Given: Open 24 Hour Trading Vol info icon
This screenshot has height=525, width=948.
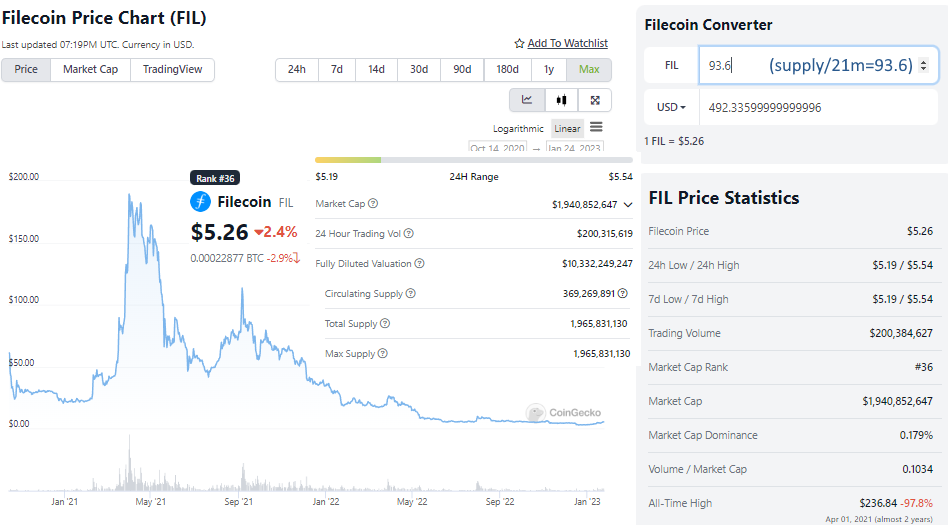Looking at the screenshot, I should pos(409,233).
